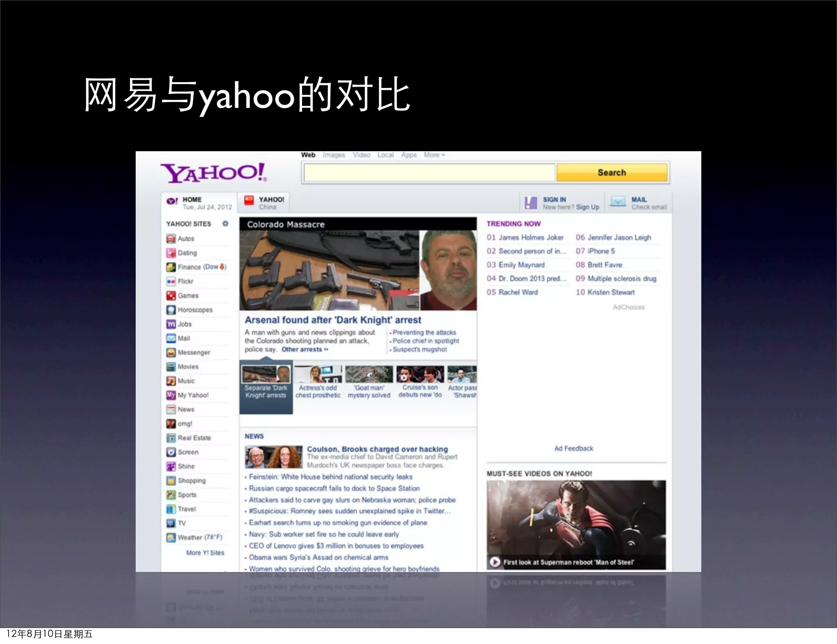Open the Dating site icon
837x644 pixels.
click(x=171, y=253)
